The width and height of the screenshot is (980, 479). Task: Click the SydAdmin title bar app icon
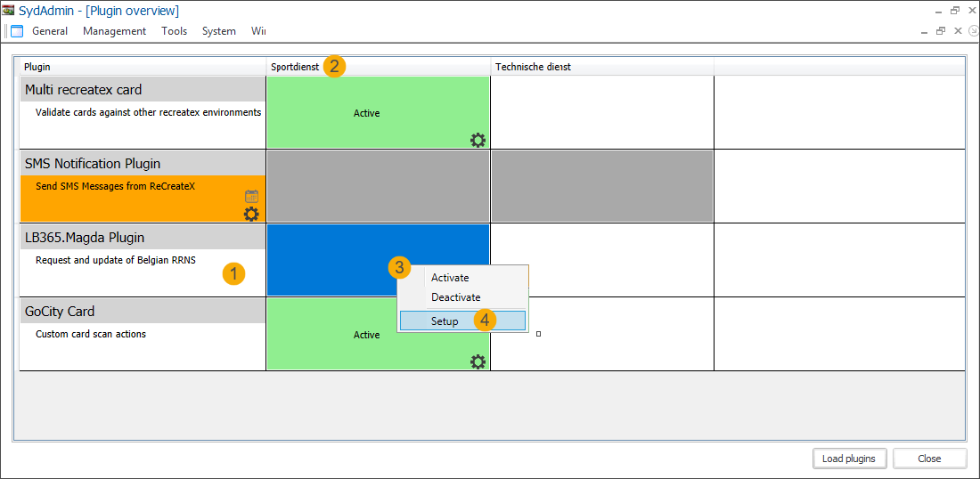[9, 11]
